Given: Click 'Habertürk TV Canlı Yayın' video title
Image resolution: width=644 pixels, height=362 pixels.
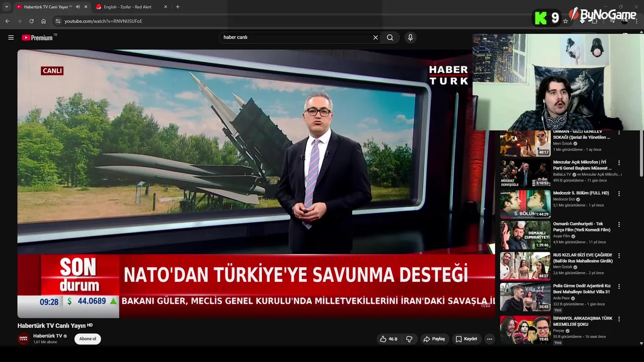Looking at the screenshot, I should (51, 326).
